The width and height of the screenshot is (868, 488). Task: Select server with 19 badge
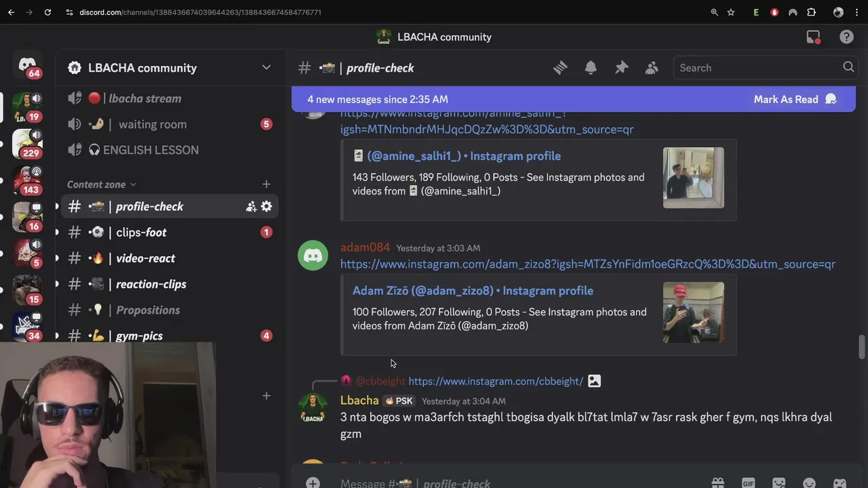point(27,106)
